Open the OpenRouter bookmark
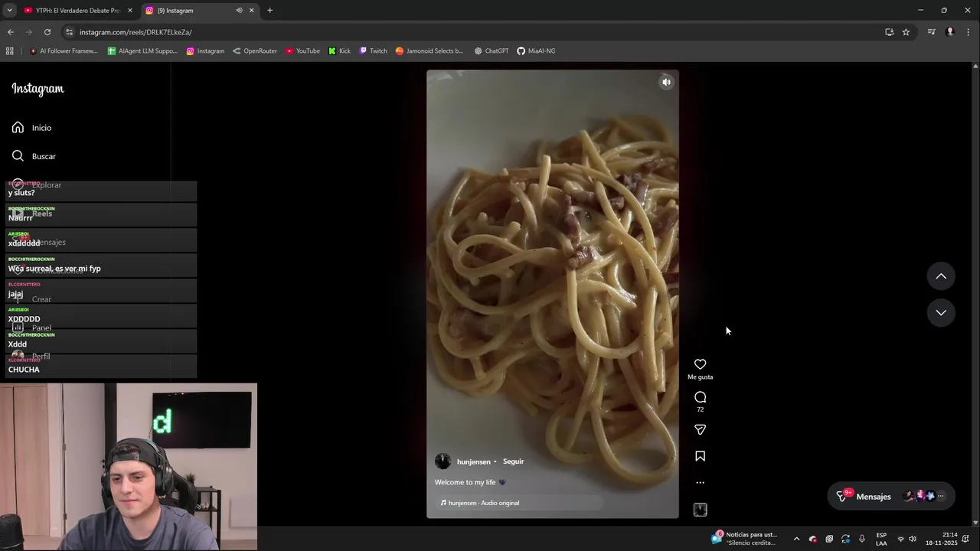The width and height of the screenshot is (980, 551). 255,51
